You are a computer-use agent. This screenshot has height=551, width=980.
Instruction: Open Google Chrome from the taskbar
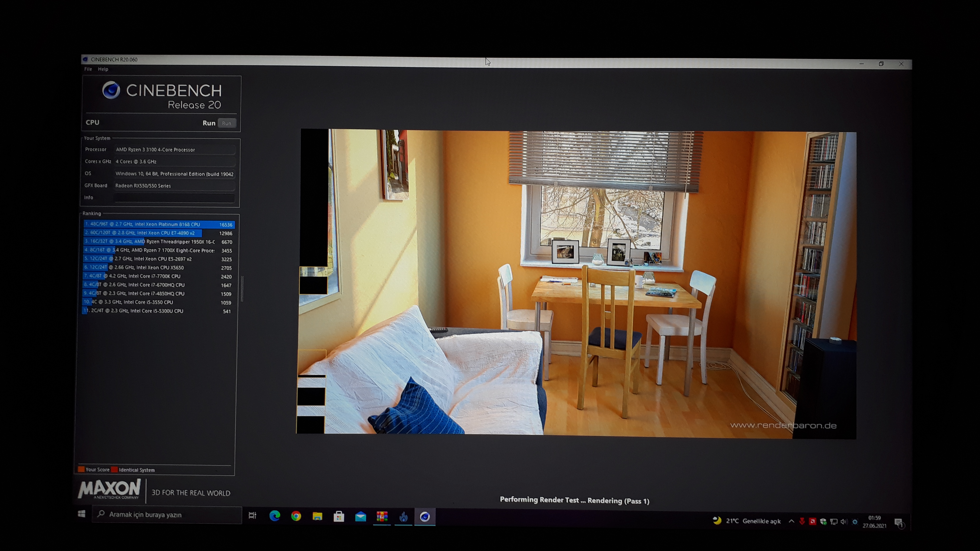click(296, 516)
